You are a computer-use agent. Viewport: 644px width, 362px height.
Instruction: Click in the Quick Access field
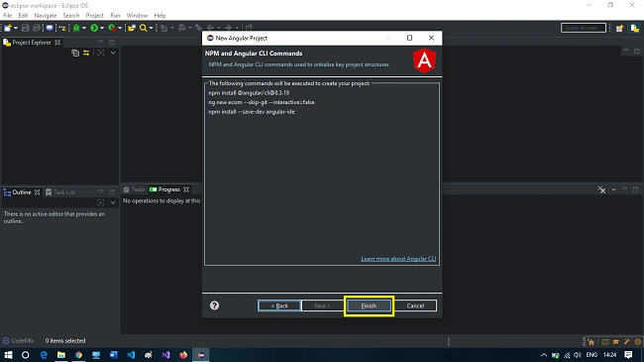pos(584,28)
